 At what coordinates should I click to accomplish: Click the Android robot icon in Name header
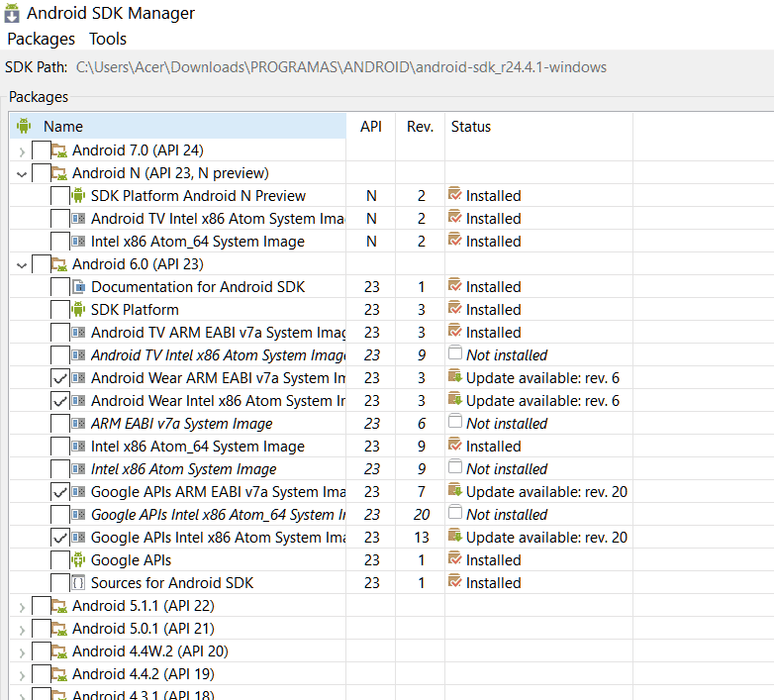point(24,126)
